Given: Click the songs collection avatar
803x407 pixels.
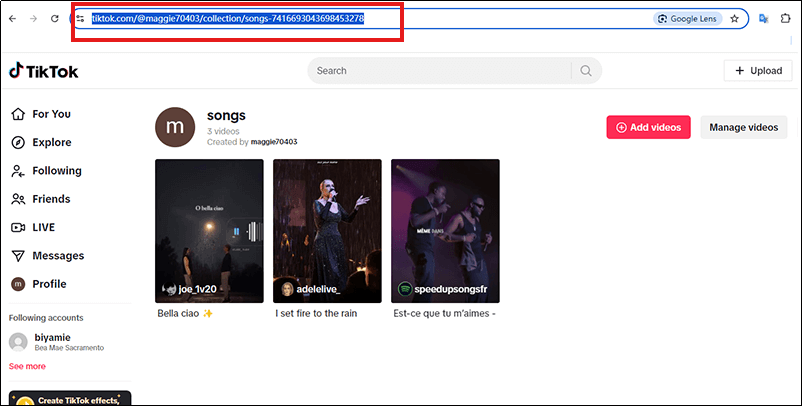Looking at the screenshot, I should pos(175,127).
